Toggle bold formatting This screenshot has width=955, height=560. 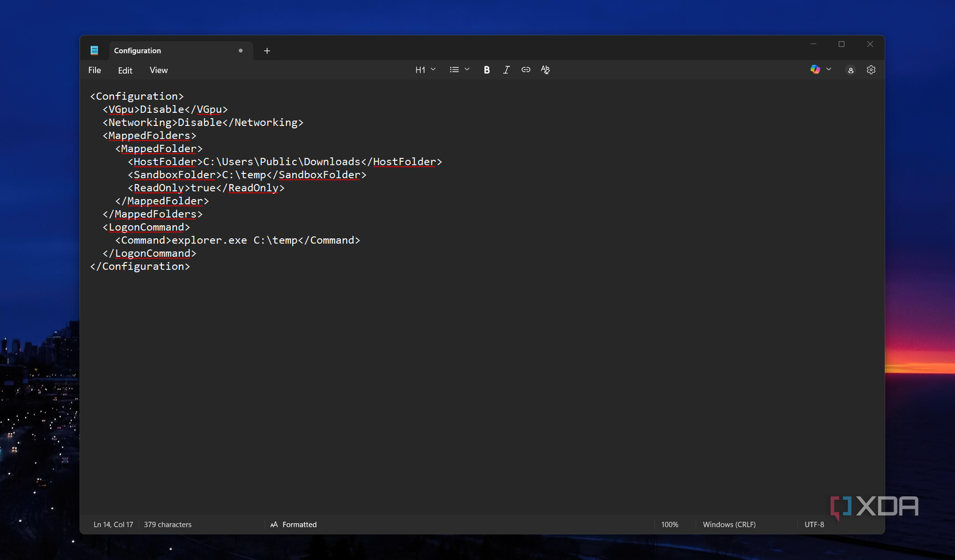486,69
